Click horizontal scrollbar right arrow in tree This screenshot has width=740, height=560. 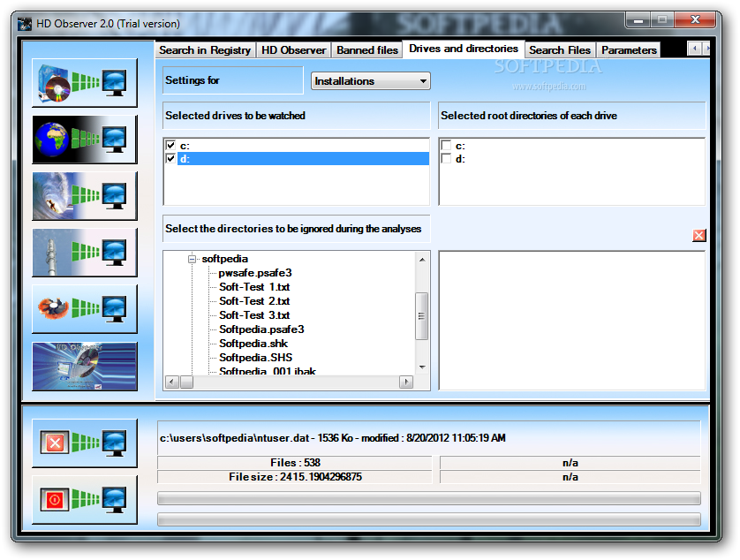click(406, 382)
